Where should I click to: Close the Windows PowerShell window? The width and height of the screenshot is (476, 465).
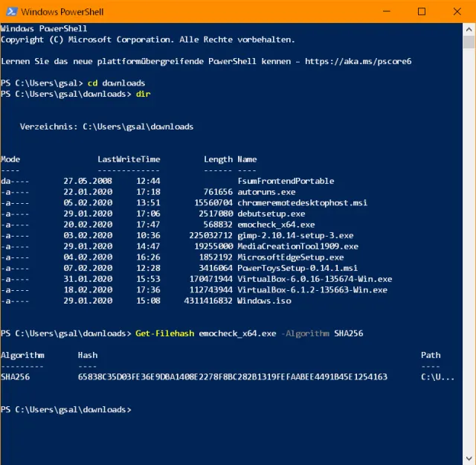pos(456,11)
